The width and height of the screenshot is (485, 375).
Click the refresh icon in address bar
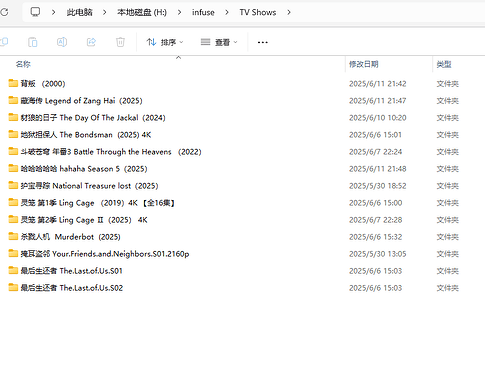coord(4,12)
